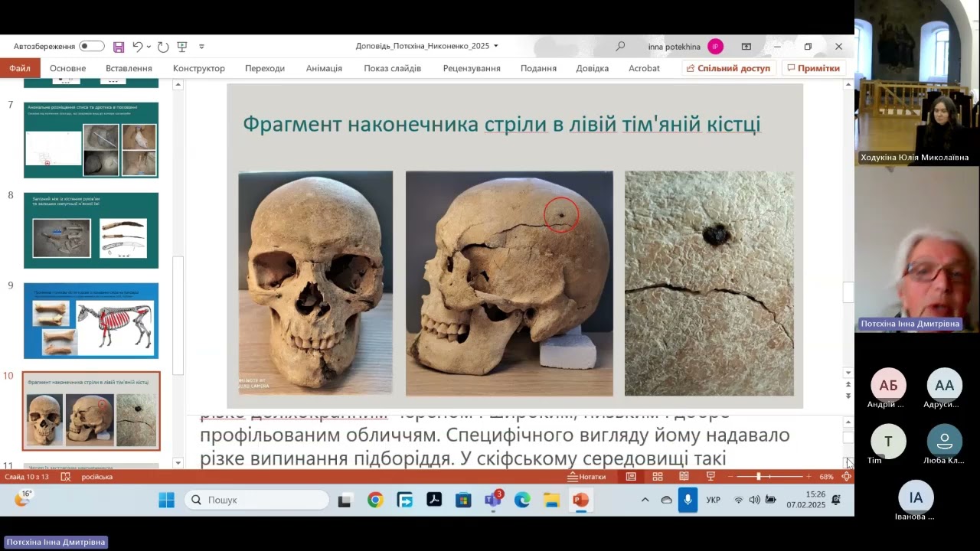Image resolution: width=980 pixels, height=551 pixels.
Task: Open the Довідка tab
Action: (593, 68)
